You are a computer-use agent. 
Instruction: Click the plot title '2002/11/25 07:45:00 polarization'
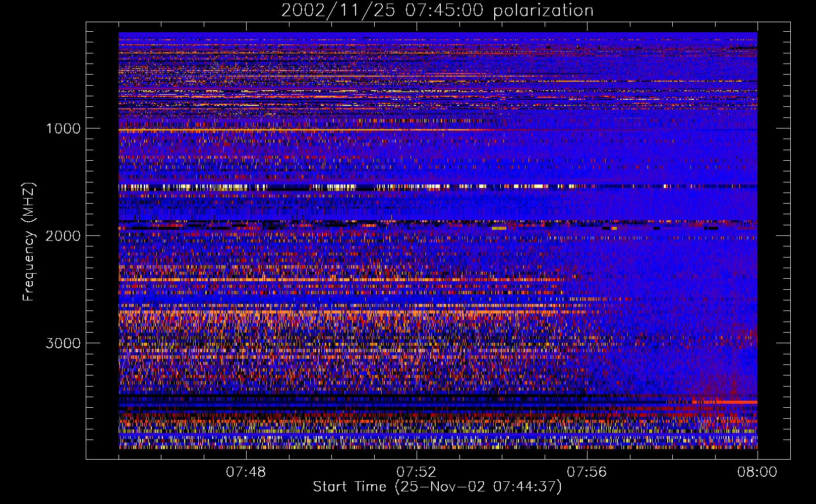point(437,11)
